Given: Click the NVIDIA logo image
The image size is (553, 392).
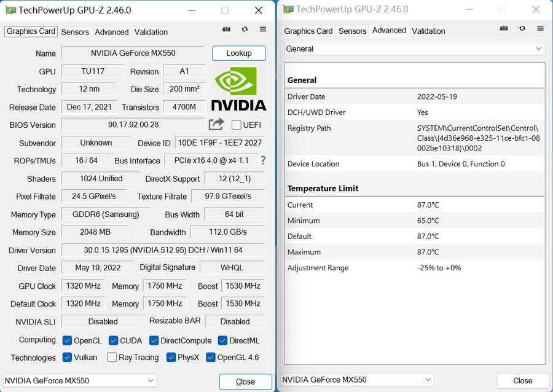Looking at the screenshot, I should tap(238, 88).
